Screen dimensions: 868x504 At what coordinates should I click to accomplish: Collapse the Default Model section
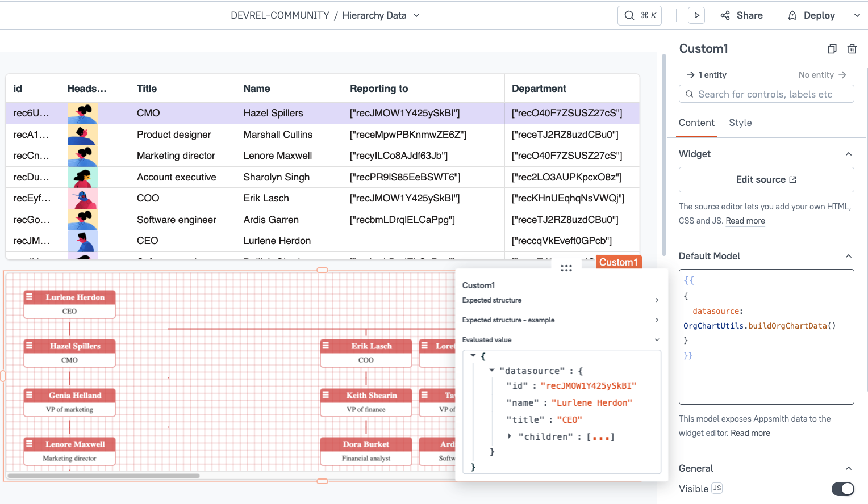pyautogui.click(x=849, y=256)
